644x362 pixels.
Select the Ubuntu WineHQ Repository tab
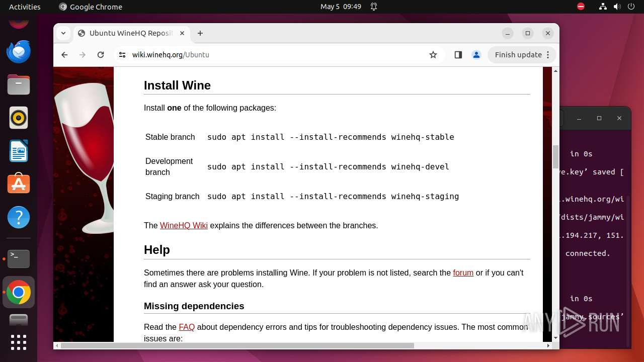pyautogui.click(x=132, y=33)
